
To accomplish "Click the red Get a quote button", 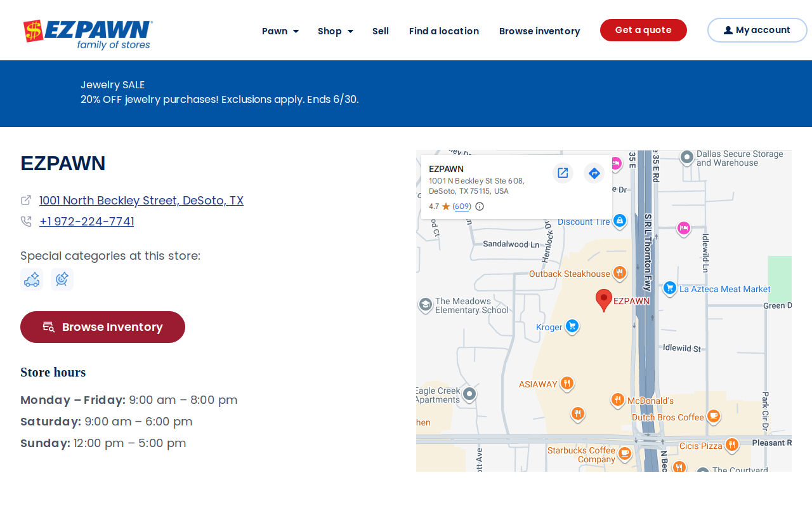I will (x=643, y=30).
